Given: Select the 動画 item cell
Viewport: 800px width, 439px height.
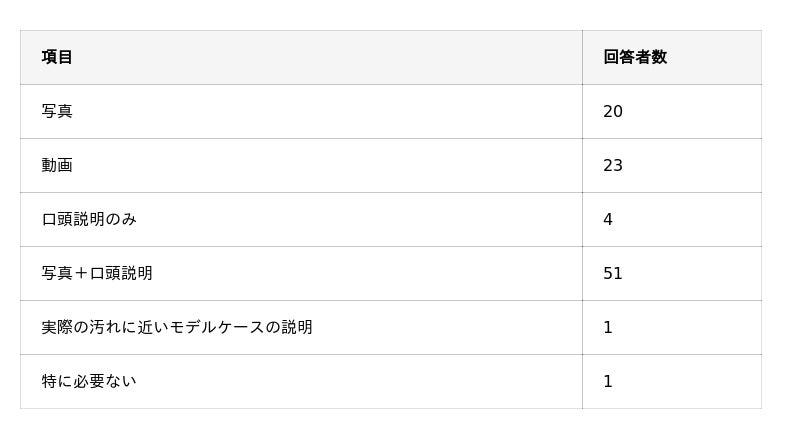Looking at the screenshot, I should click(x=57, y=165).
